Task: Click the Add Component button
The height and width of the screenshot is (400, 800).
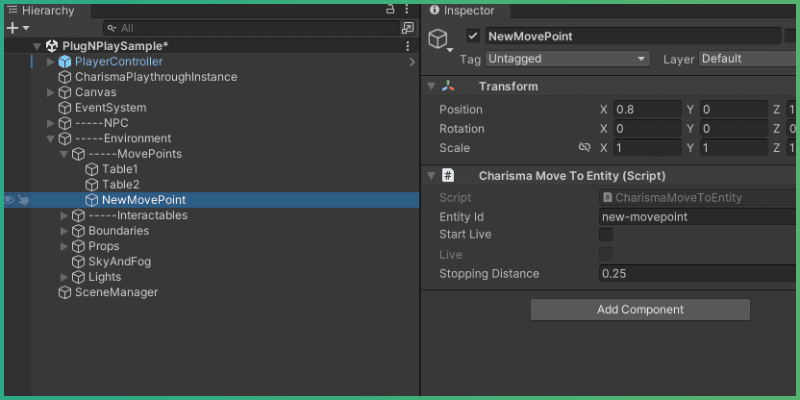Action: click(x=640, y=310)
